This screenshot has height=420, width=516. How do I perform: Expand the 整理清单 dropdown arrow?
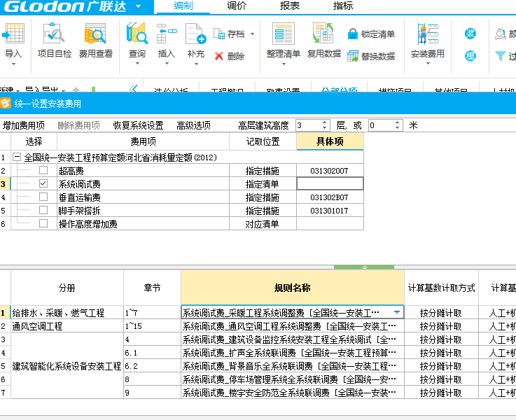[x=284, y=64]
